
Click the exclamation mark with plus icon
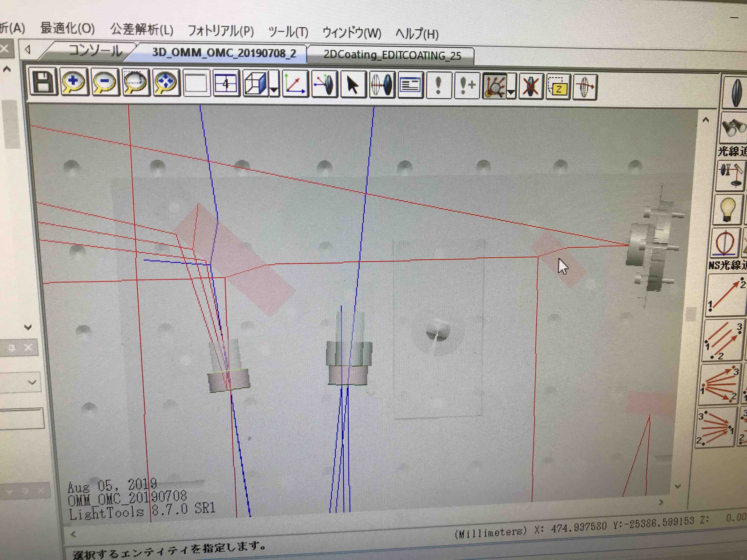pos(467,86)
